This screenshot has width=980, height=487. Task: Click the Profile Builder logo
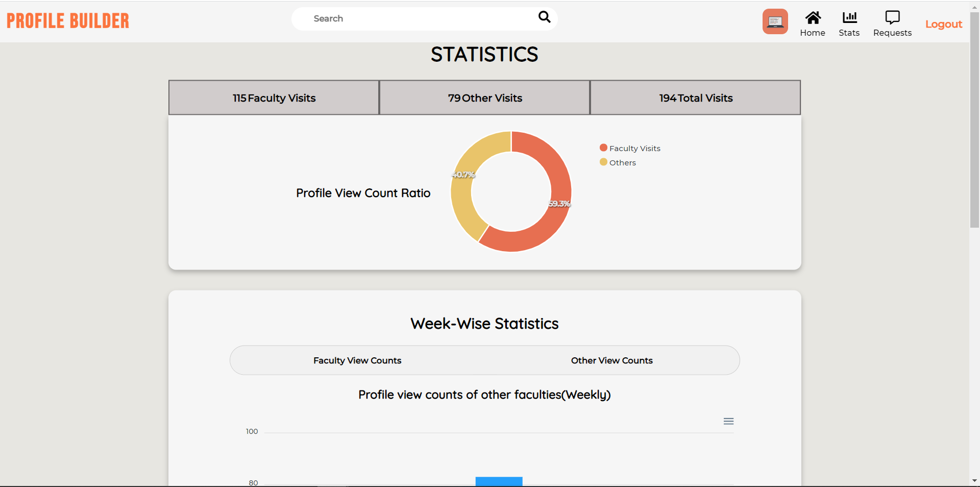coord(67,20)
